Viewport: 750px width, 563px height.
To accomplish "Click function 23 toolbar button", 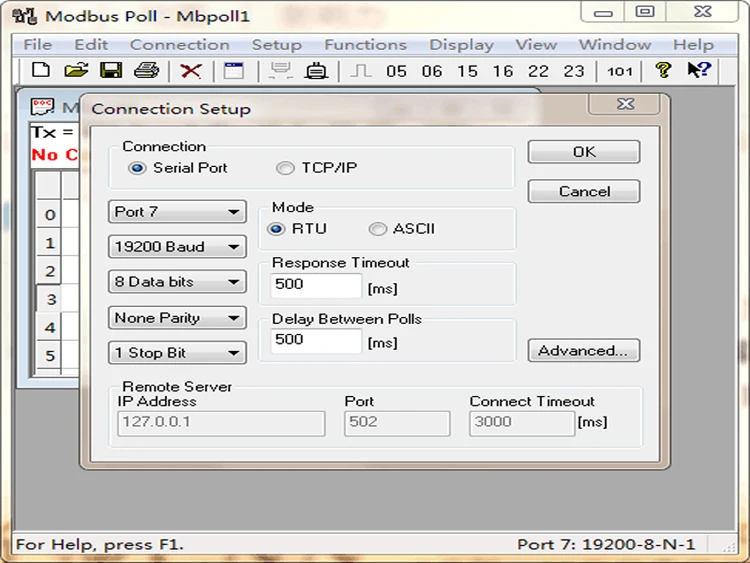I will pyautogui.click(x=574, y=71).
